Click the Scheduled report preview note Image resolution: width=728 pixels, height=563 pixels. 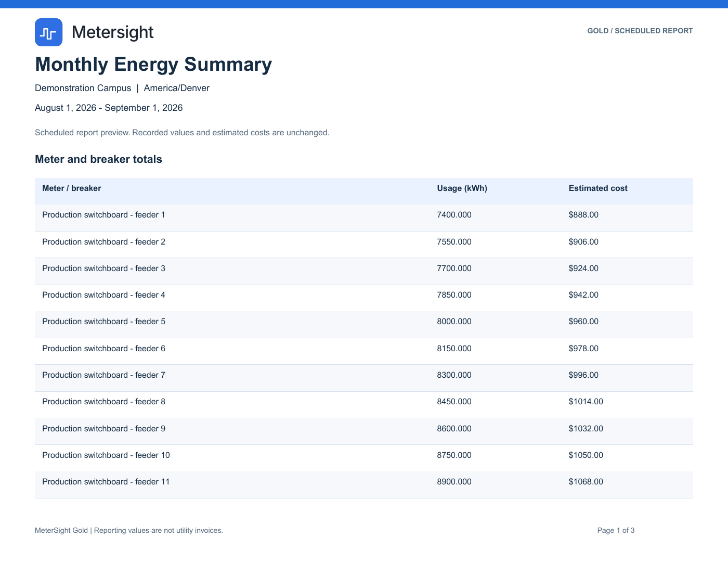(182, 133)
